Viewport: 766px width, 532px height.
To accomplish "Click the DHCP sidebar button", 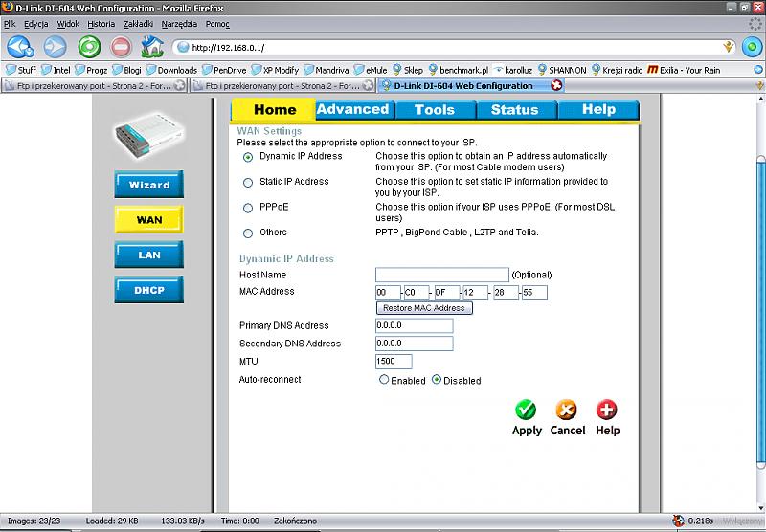I will pos(149,290).
